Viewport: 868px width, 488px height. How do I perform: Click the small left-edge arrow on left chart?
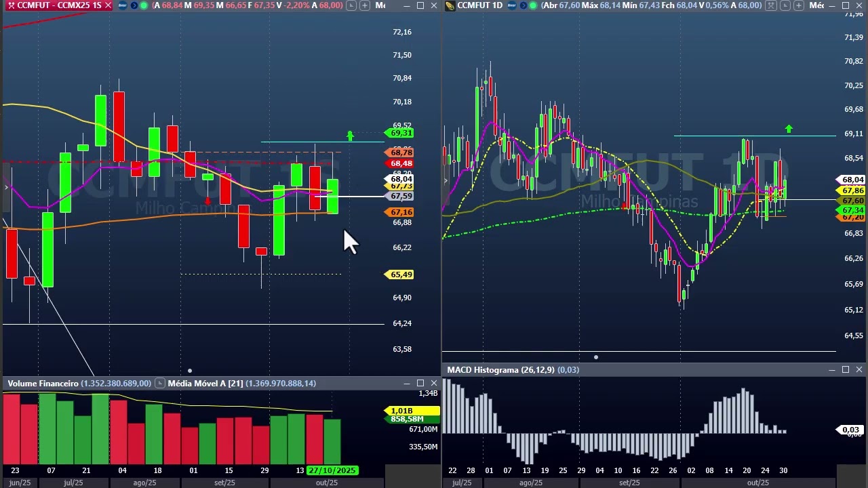pos(6,187)
